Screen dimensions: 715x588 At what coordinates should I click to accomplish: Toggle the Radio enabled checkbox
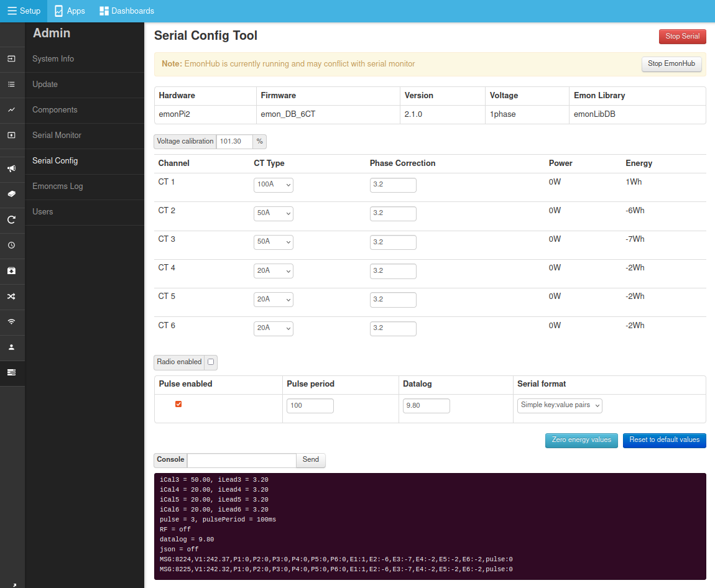[x=211, y=362]
